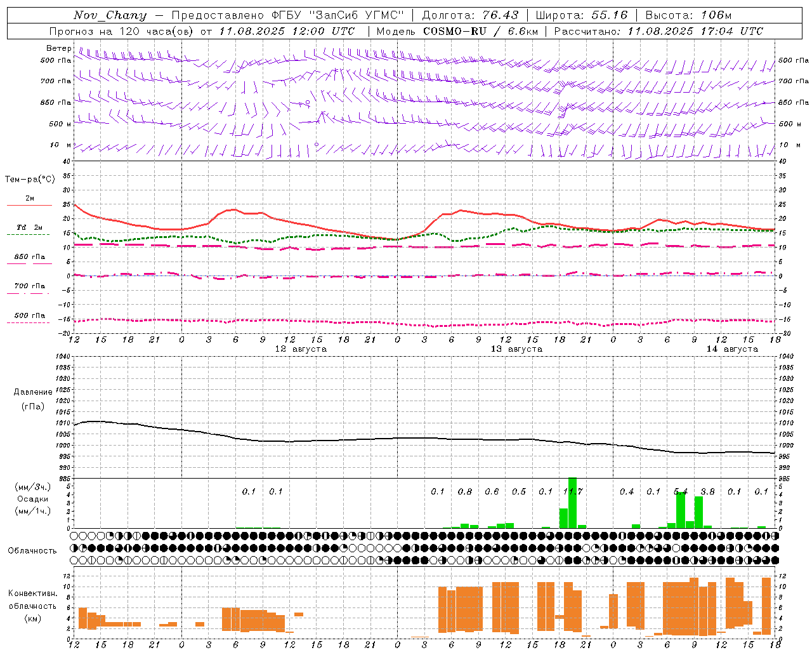This screenshot has height=650, width=812.
Task: Click the Ветер wind panel label
Action: click(x=59, y=48)
